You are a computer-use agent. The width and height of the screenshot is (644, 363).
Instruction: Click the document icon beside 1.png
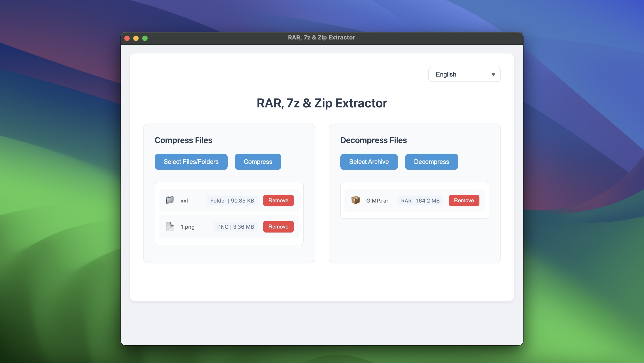pyautogui.click(x=170, y=226)
